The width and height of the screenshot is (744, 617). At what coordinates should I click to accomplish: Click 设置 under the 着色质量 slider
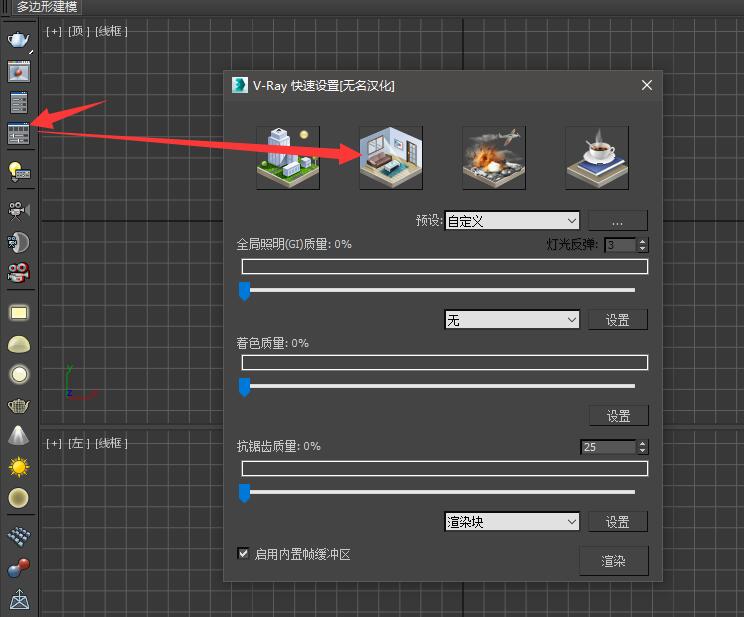click(618, 416)
